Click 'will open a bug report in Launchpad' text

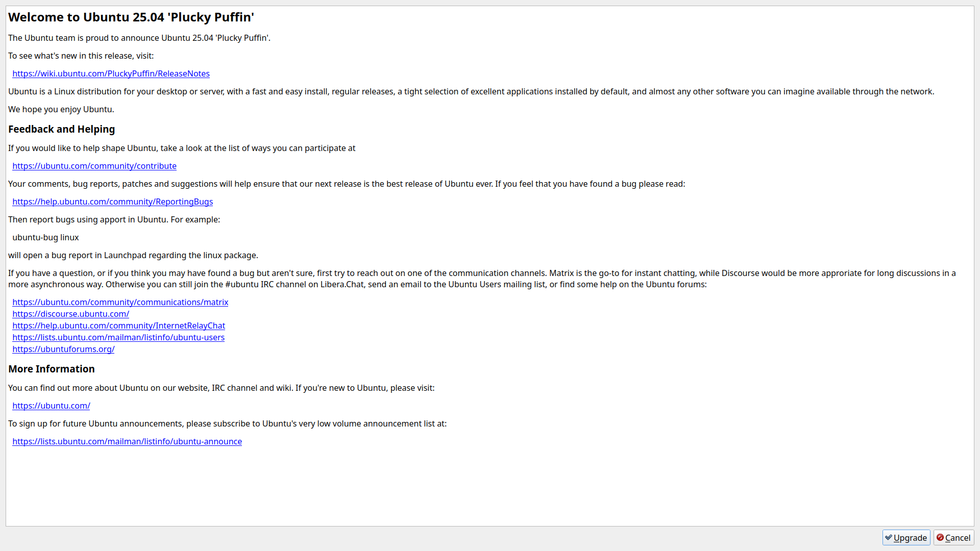click(x=133, y=255)
